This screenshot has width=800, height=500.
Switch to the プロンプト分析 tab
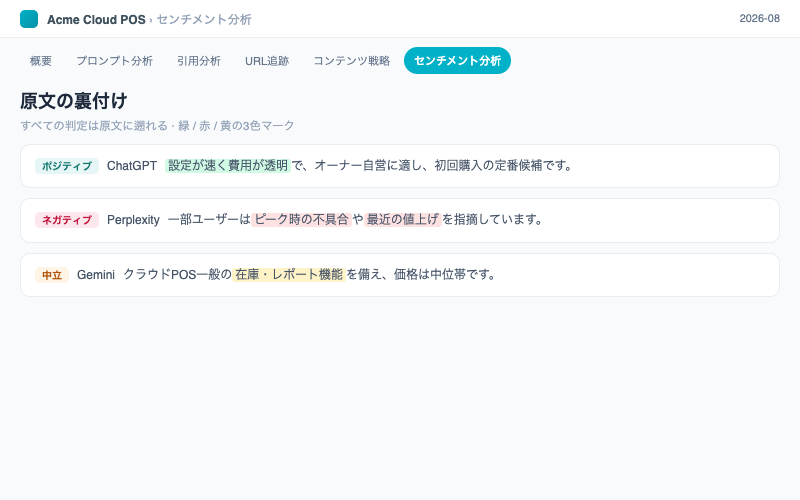point(114,61)
